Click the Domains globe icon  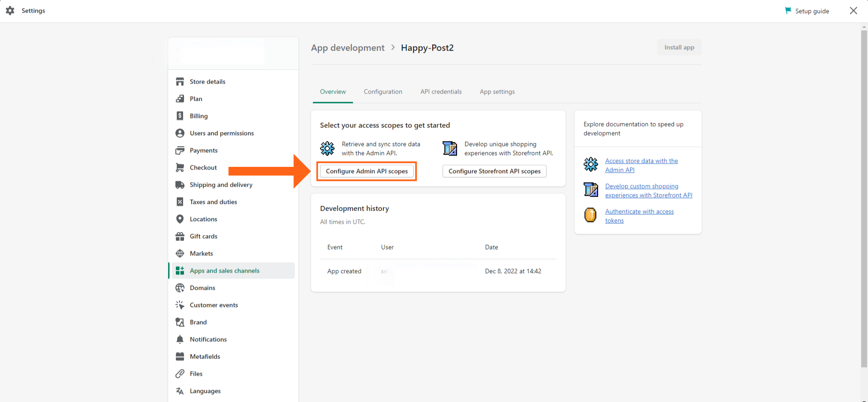(x=180, y=288)
